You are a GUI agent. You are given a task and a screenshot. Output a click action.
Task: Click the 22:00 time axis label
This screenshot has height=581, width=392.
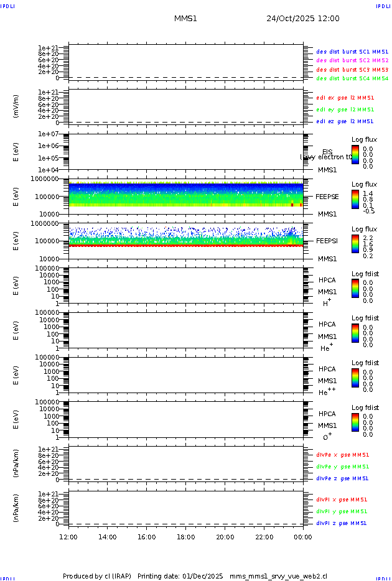pyautogui.click(x=264, y=537)
